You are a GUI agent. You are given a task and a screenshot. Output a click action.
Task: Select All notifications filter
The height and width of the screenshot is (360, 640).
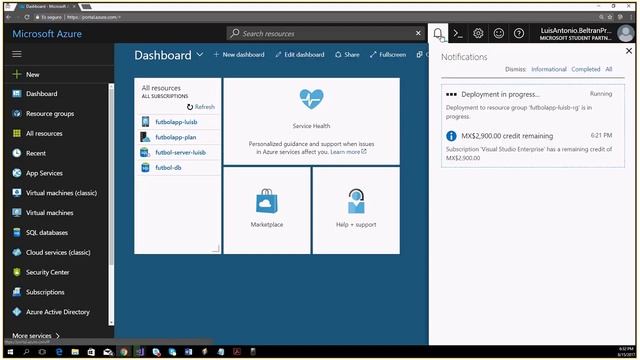pos(609,69)
